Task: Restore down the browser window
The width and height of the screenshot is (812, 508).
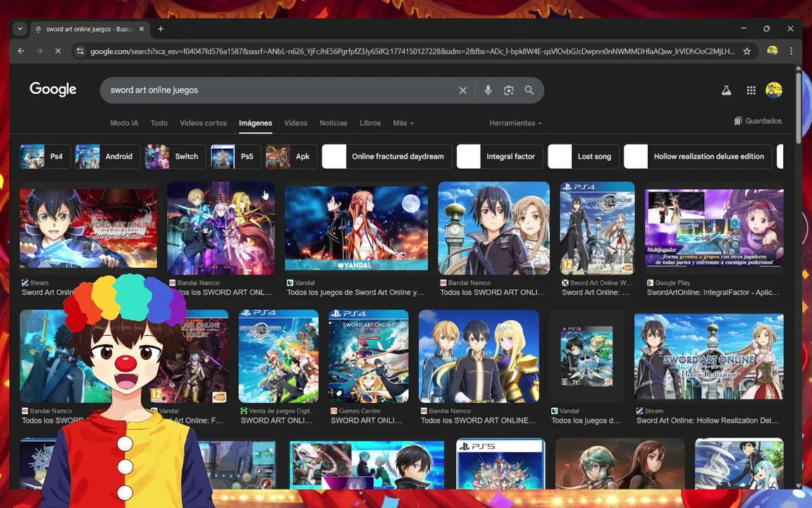Action: coord(766,28)
